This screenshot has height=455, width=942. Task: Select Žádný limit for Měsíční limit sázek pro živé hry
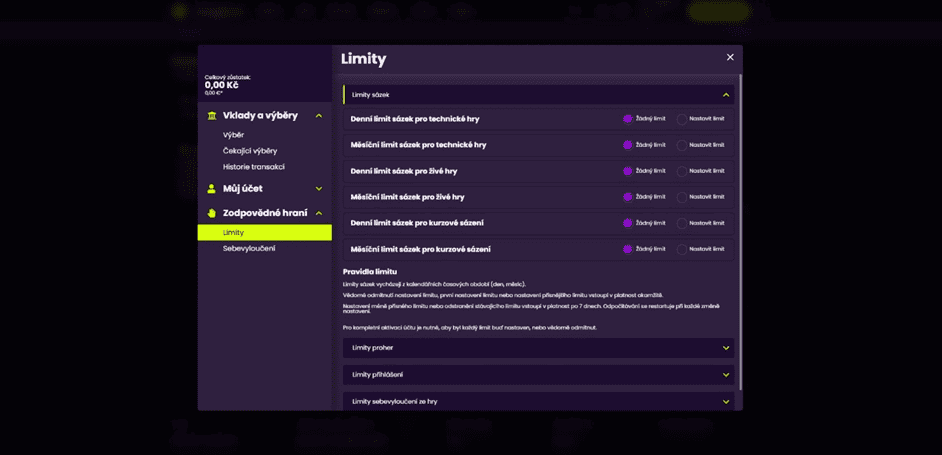coord(628,197)
